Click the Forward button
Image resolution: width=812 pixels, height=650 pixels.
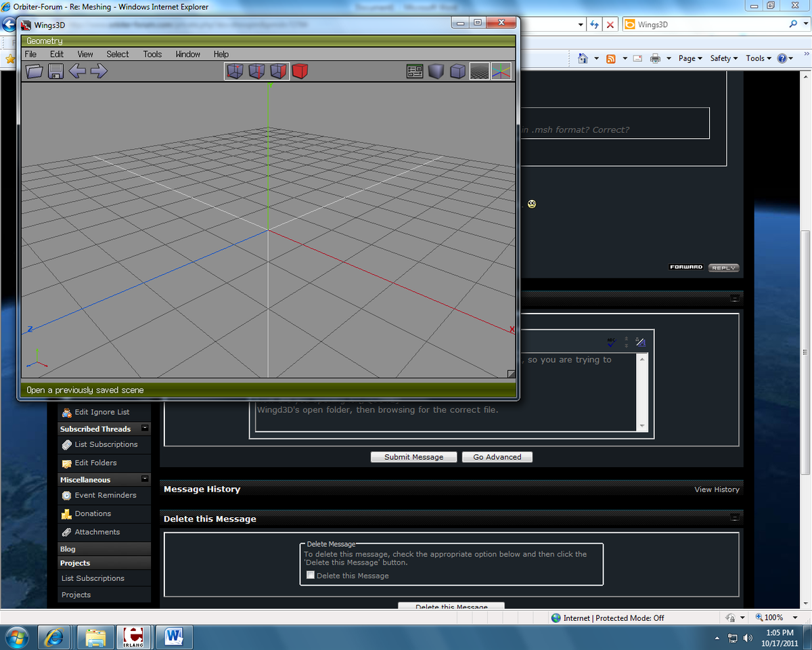point(686,267)
